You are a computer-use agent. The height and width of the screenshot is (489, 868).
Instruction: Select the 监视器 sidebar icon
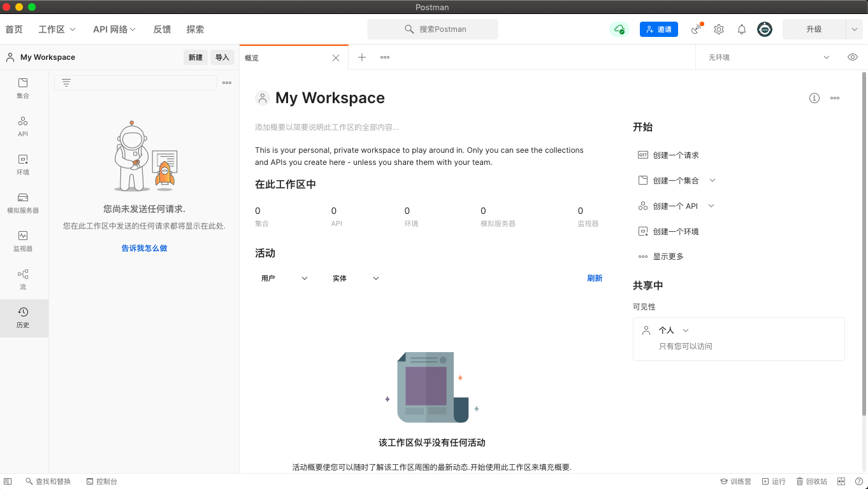click(x=23, y=240)
